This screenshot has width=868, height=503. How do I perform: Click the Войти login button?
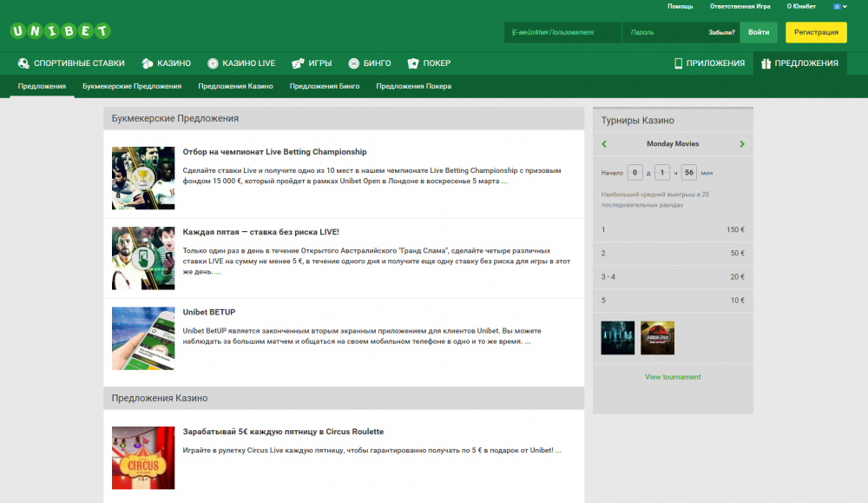pos(759,32)
